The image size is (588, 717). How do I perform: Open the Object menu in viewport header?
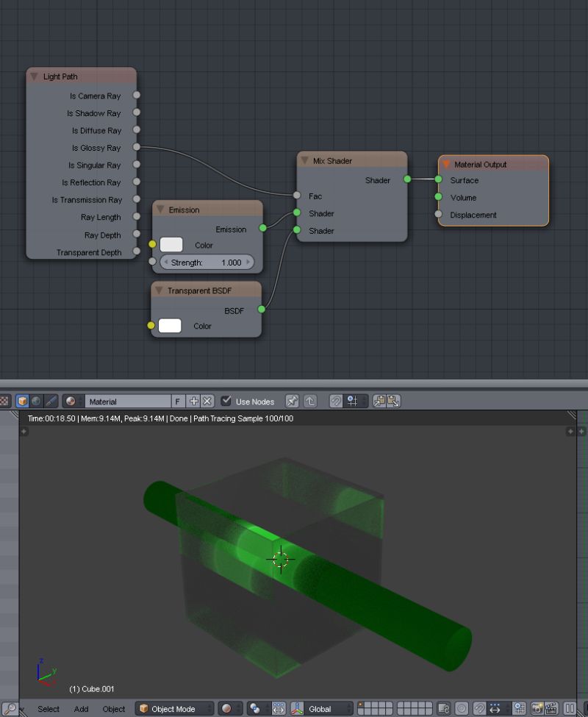pos(113,708)
